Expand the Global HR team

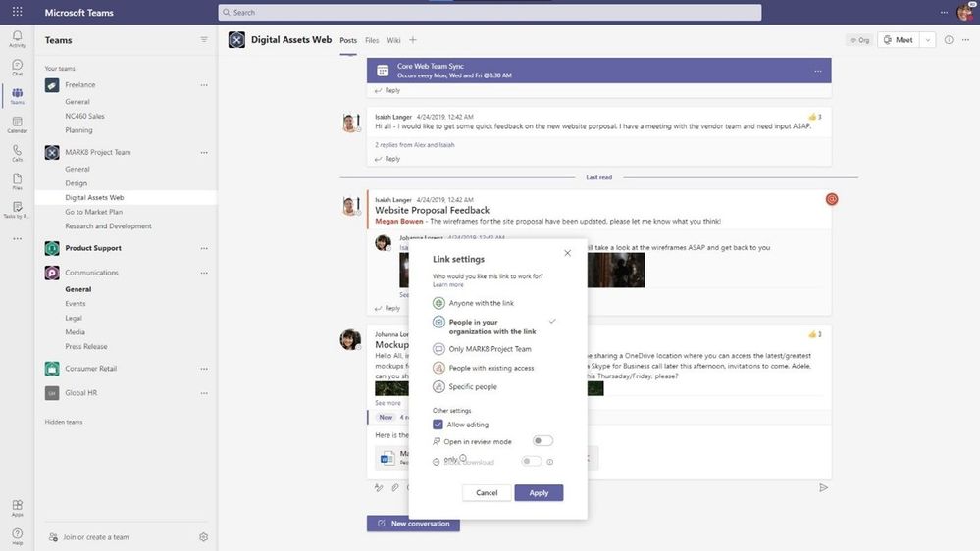tap(80, 393)
